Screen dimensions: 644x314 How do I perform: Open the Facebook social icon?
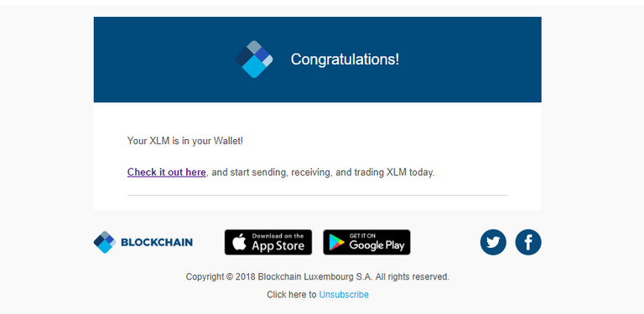click(x=528, y=242)
